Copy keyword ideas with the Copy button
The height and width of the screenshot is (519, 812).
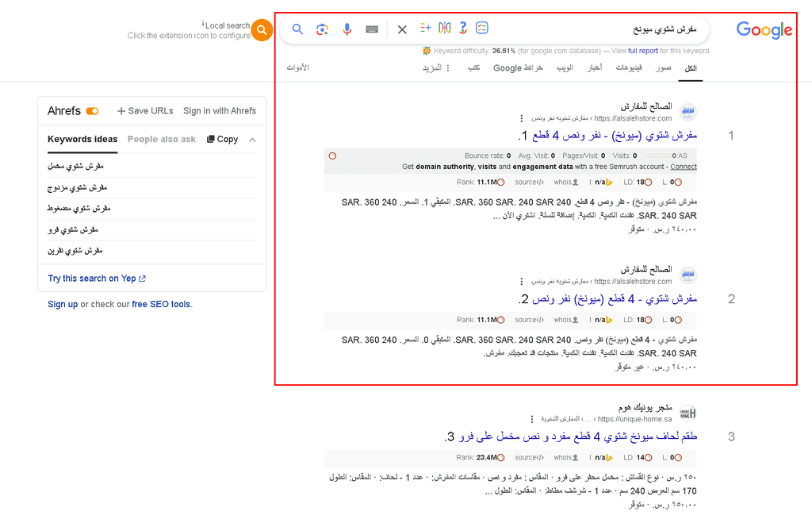tap(222, 139)
